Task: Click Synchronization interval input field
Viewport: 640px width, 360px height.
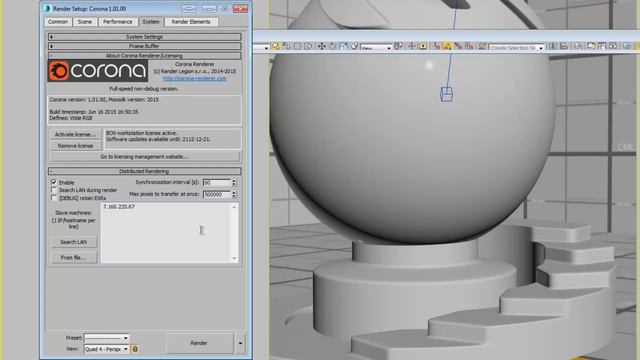Action: [x=217, y=182]
